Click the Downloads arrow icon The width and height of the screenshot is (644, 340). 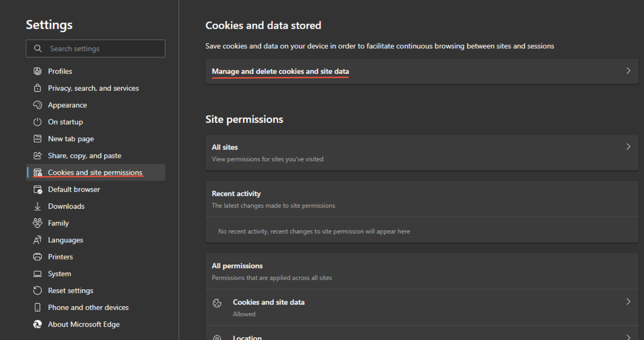coord(37,206)
